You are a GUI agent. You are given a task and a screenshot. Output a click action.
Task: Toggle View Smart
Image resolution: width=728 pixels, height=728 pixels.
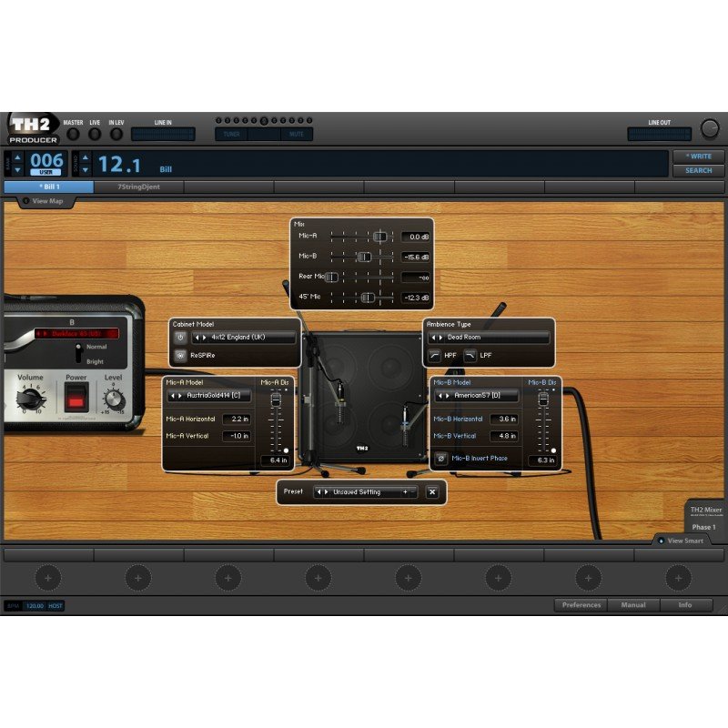[681, 541]
